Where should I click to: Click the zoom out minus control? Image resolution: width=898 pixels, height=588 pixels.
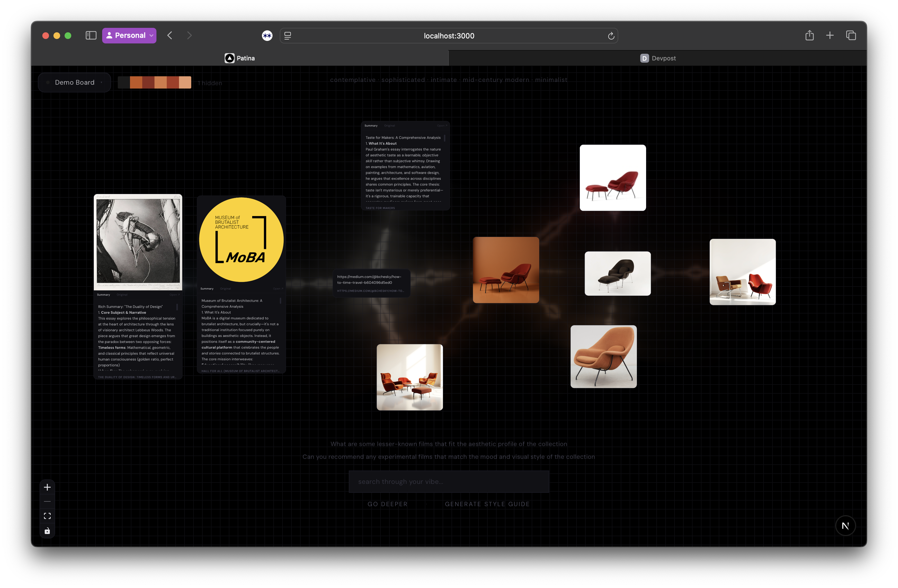(47, 502)
